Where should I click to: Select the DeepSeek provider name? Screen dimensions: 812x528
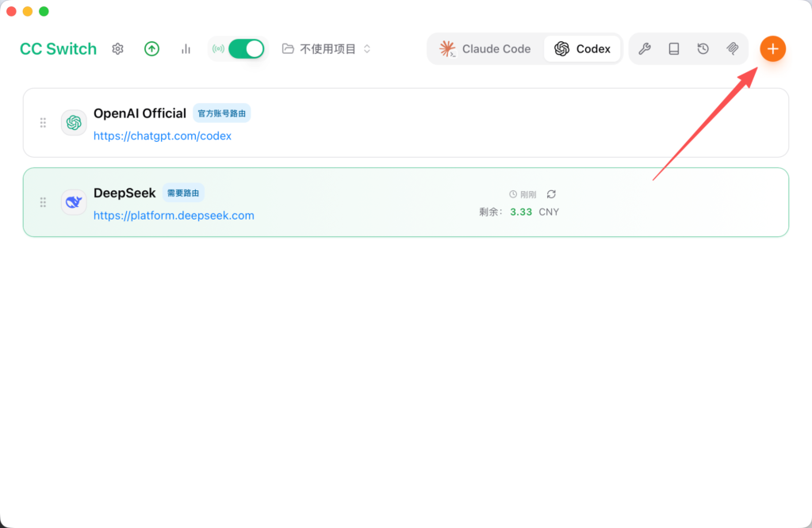[124, 193]
